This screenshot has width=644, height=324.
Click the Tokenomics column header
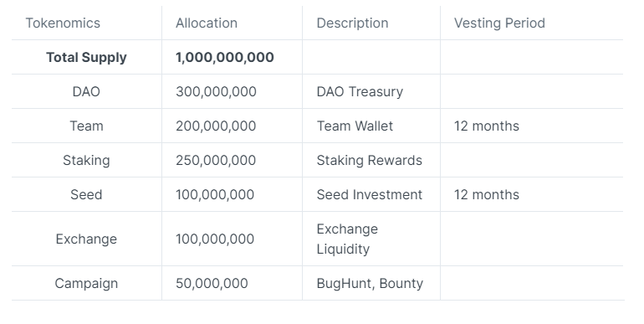(x=63, y=23)
